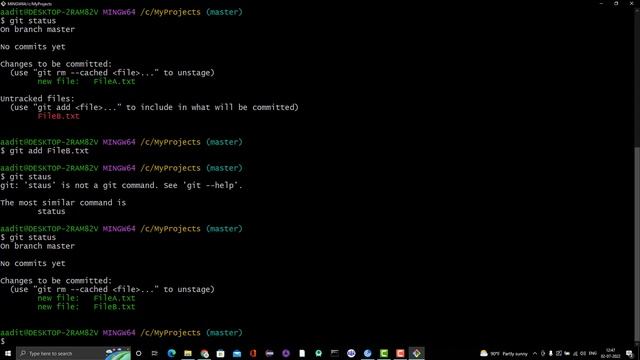
Task: Launch Microsoft Office from the taskbar
Action: click(x=253, y=353)
